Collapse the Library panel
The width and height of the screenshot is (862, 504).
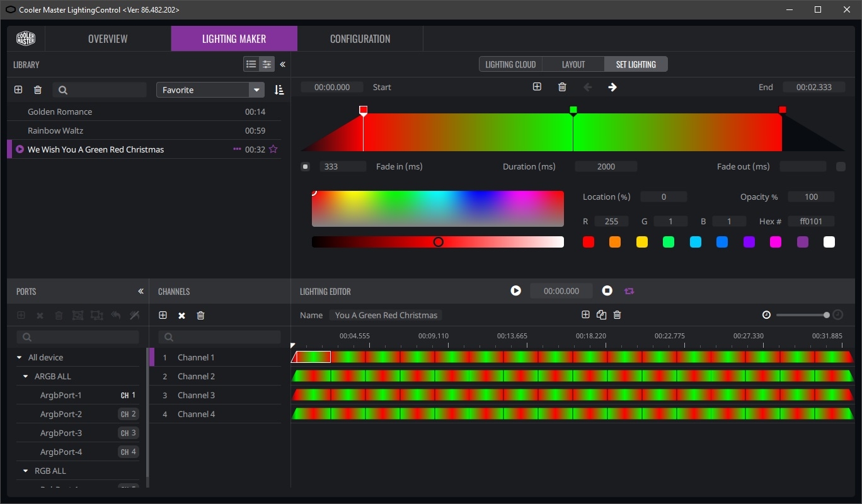(x=282, y=64)
